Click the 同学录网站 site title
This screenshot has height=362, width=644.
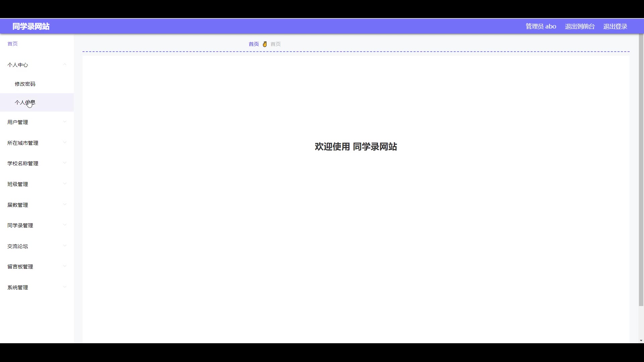point(31,26)
